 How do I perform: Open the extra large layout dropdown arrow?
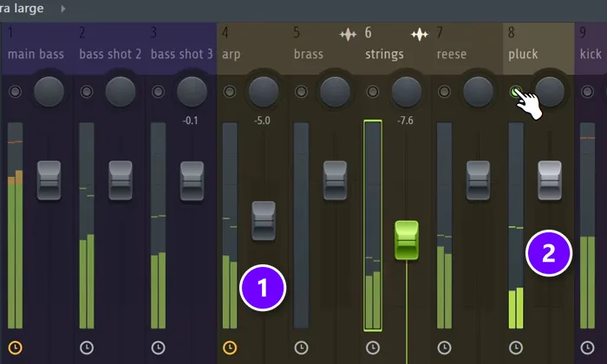pyautogui.click(x=63, y=8)
